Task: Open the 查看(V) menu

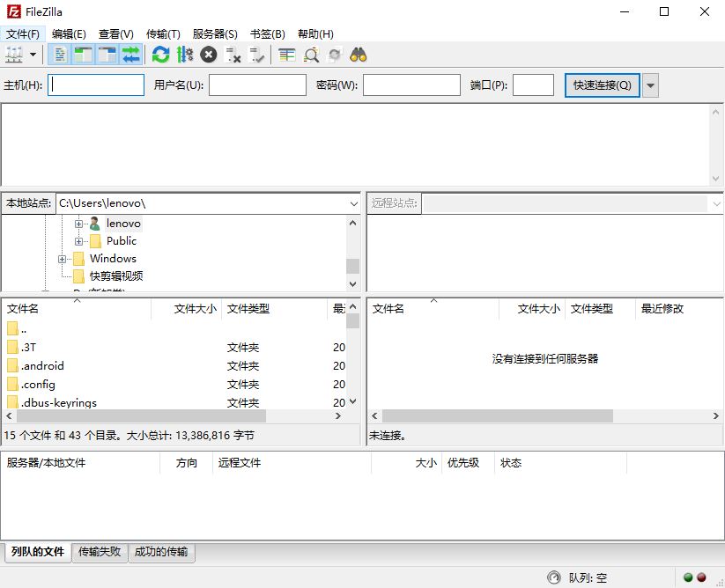Action: tap(116, 34)
